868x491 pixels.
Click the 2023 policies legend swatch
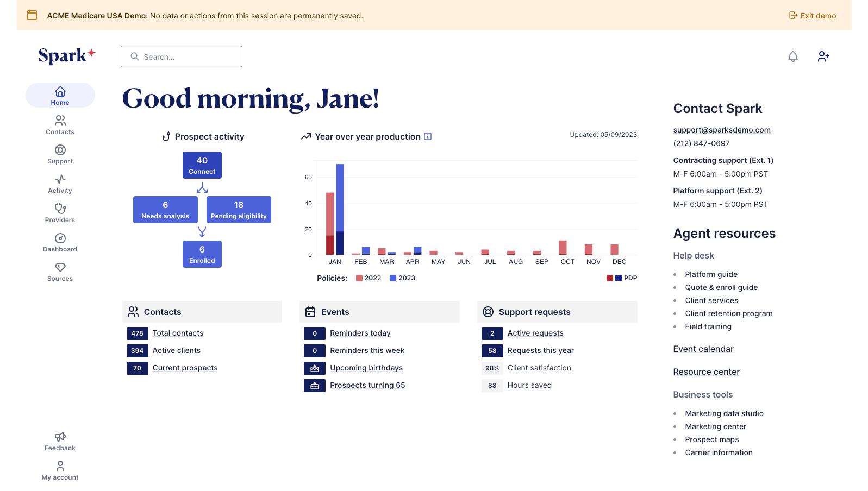tap(393, 278)
